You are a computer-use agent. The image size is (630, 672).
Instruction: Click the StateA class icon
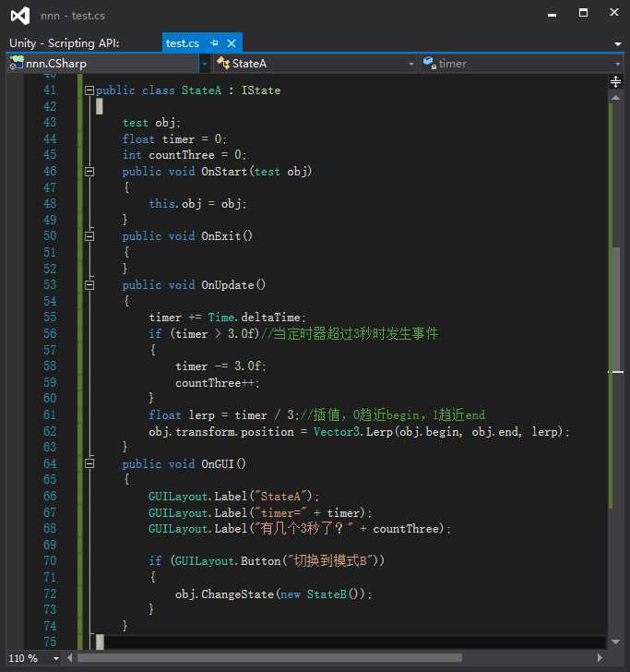pos(223,63)
